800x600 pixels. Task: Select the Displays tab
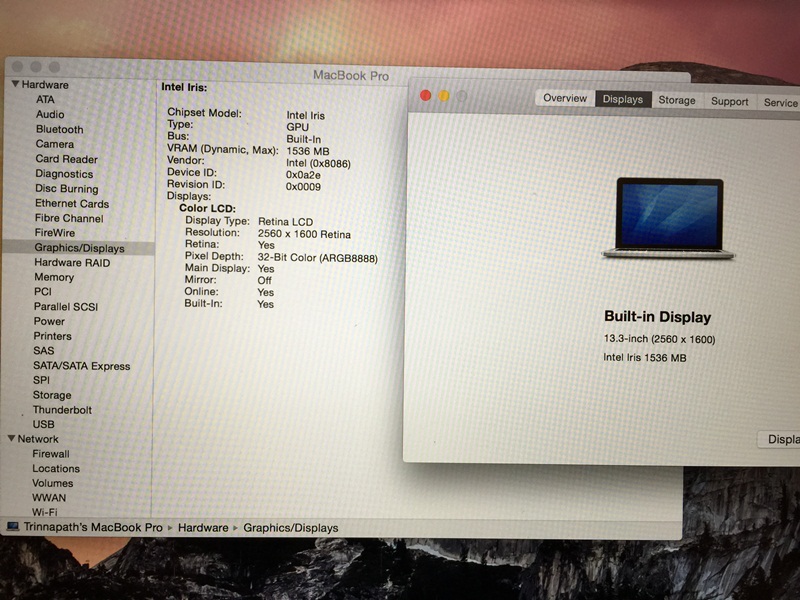coord(623,99)
